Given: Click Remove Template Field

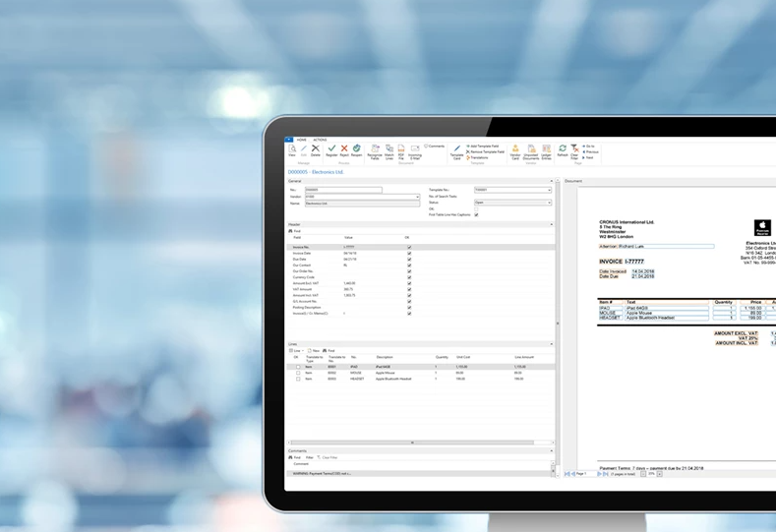Looking at the screenshot, I should (x=485, y=151).
